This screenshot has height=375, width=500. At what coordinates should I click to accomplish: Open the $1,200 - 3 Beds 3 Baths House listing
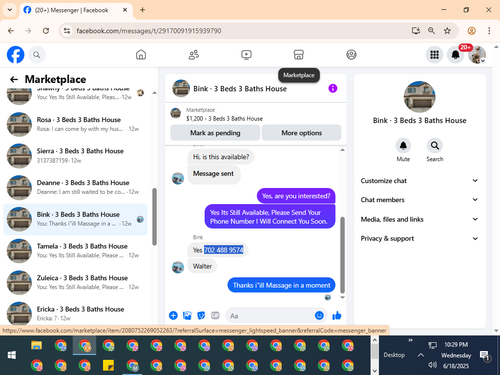click(224, 118)
